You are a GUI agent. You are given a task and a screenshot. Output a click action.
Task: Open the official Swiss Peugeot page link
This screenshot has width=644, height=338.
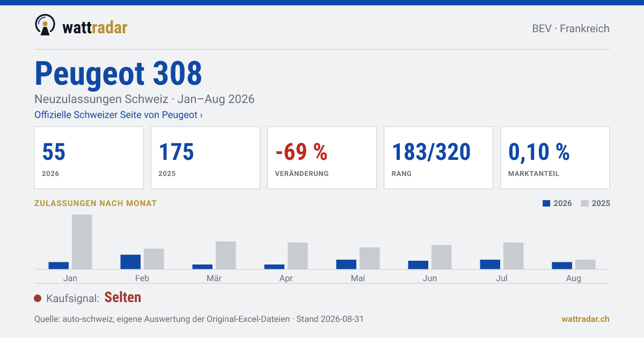click(119, 115)
